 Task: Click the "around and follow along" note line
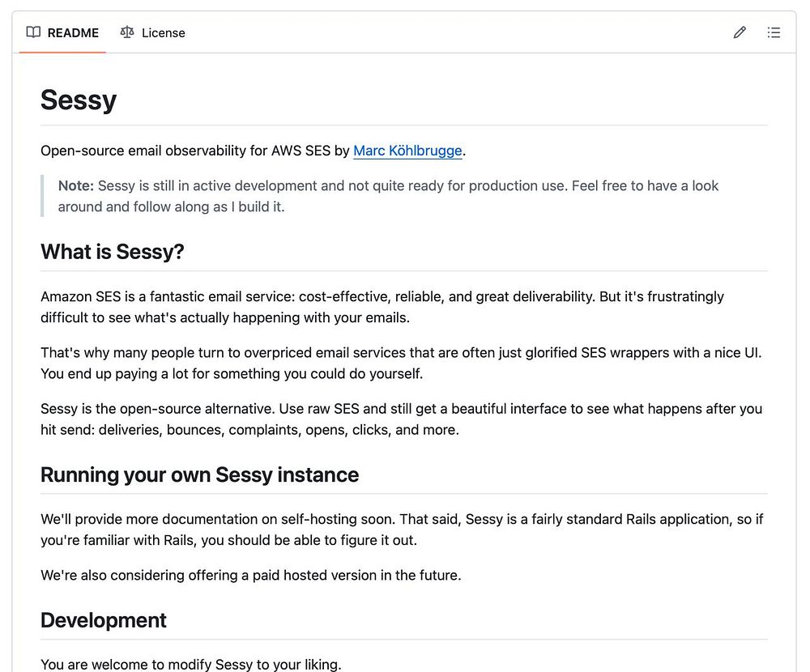[171, 206]
